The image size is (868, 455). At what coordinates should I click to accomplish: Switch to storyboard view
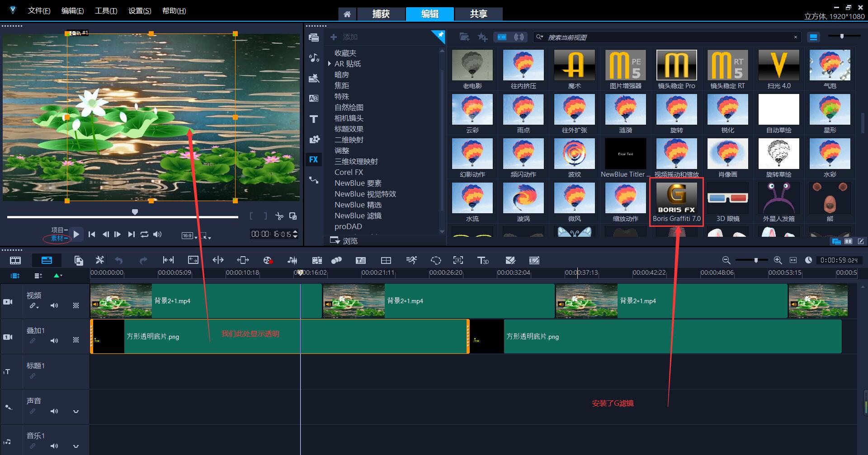(15, 260)
